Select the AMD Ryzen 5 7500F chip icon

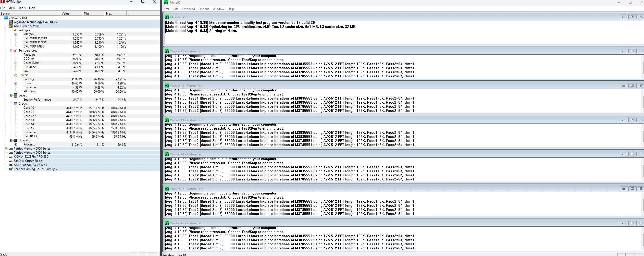coord(11,26)
